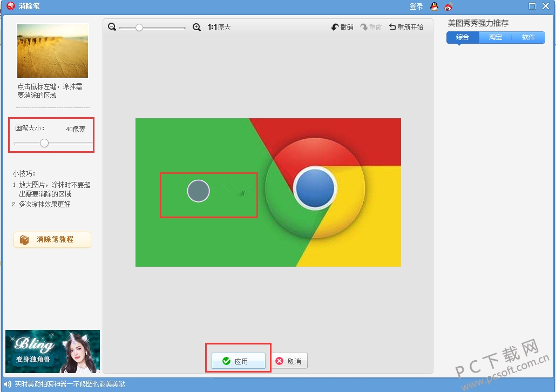Log in with the Weibo icon
The image size is (556, 392).
tap(448, 6)
